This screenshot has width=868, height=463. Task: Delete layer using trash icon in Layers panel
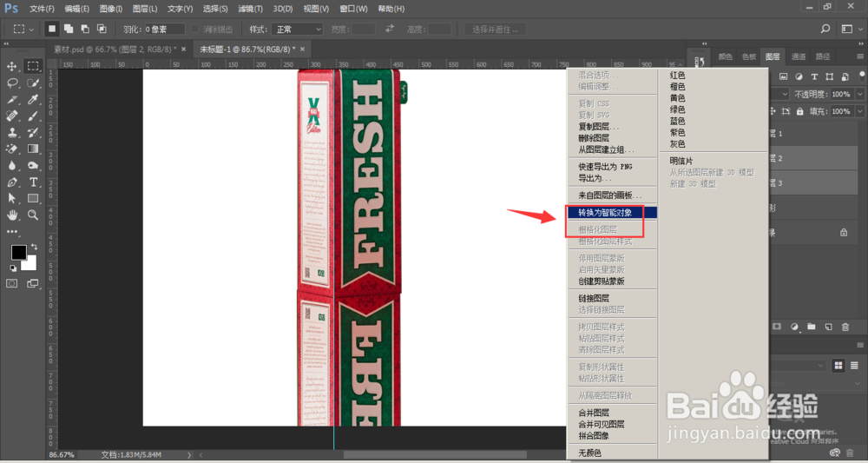coord(845,327)
